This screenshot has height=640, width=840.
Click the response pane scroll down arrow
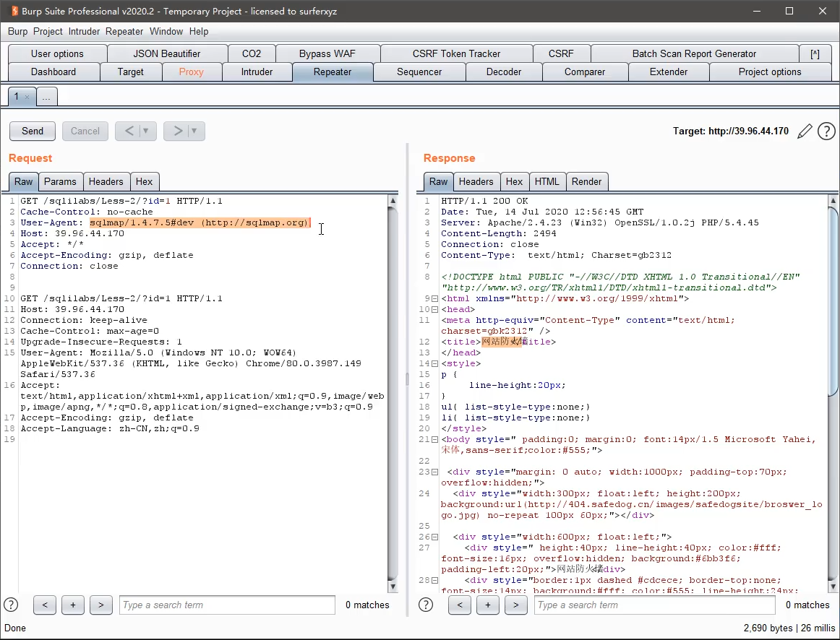point(833,587)
